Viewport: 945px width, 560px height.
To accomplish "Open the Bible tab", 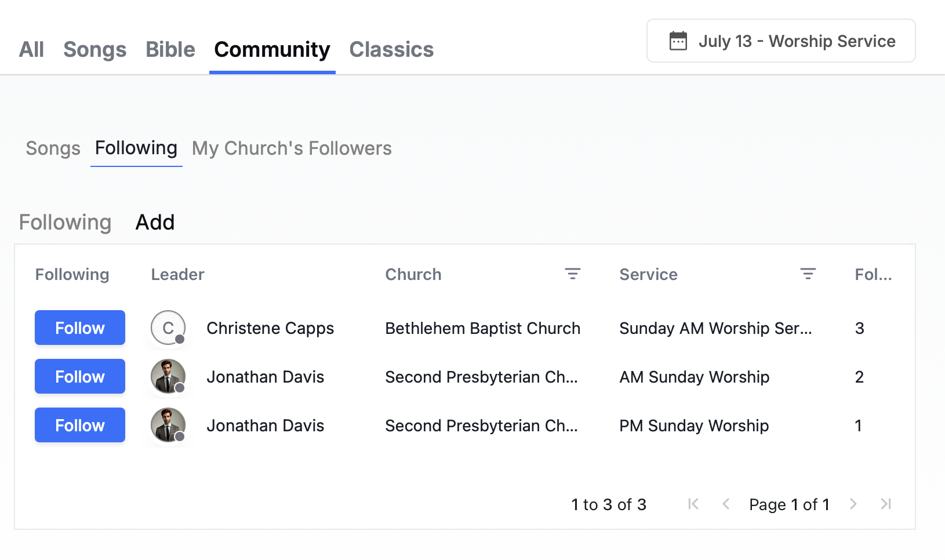I will [x=170, y=50].
